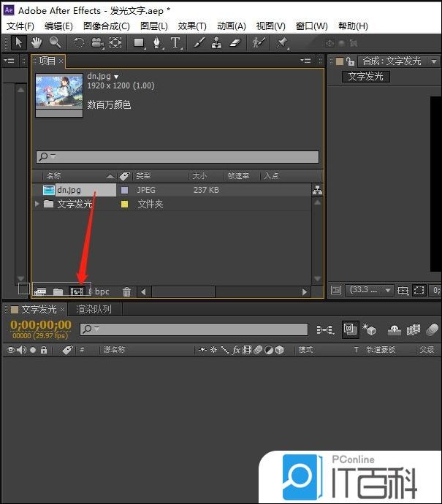Viewport: 442px width, 504px height.
Task: Select the Selection arrow tool
Action: click(x=19, y=42)
